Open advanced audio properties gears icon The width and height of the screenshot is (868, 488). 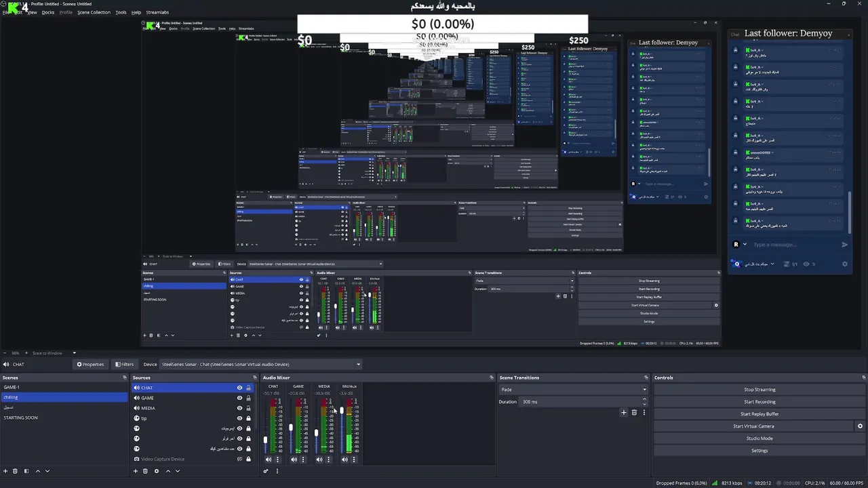click(x=266, y=471)
